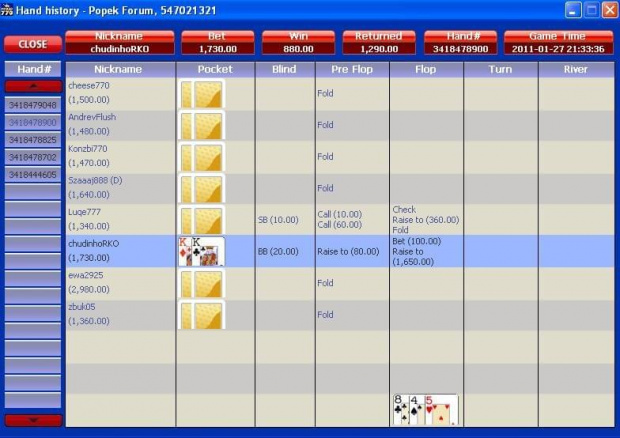The image size is (620, 438).
Task: Click the Win summary box showing 880.00
Action: [299, 43]
